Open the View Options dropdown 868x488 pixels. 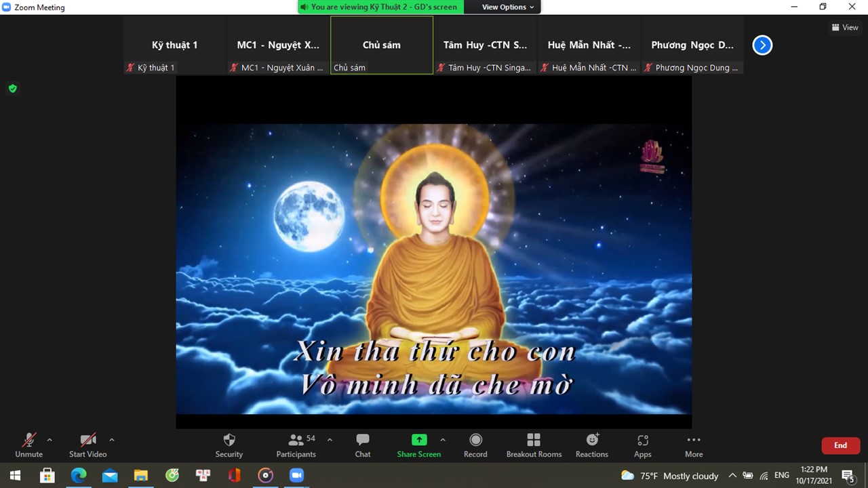[x=508, y=7]
